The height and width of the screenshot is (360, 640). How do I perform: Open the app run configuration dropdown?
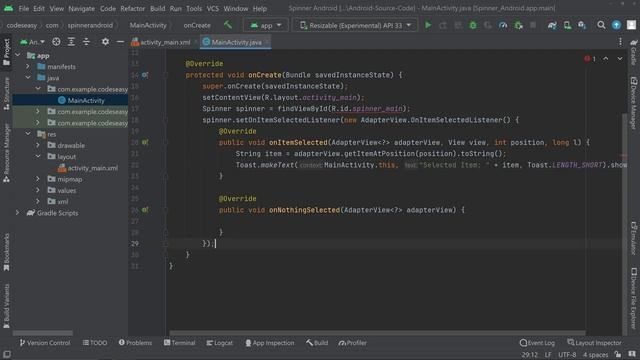click(x=266, y=25)
